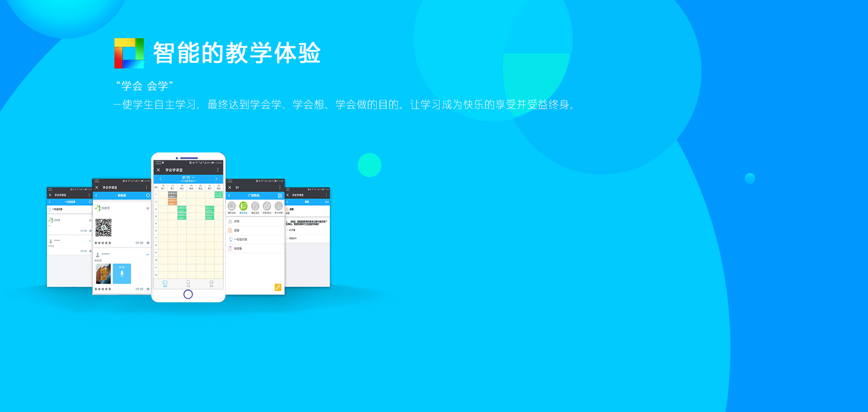Image resolution: width=868 pixels, height=412 pixels.
Task: Choose the second survey answer radio button
Action: tap(288, 238)
